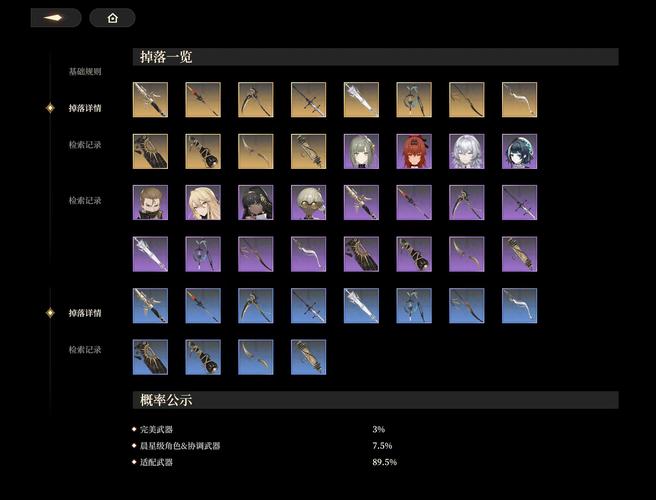Select the gold curved feather blade icon
656x500 pixels.
(256, 151)
